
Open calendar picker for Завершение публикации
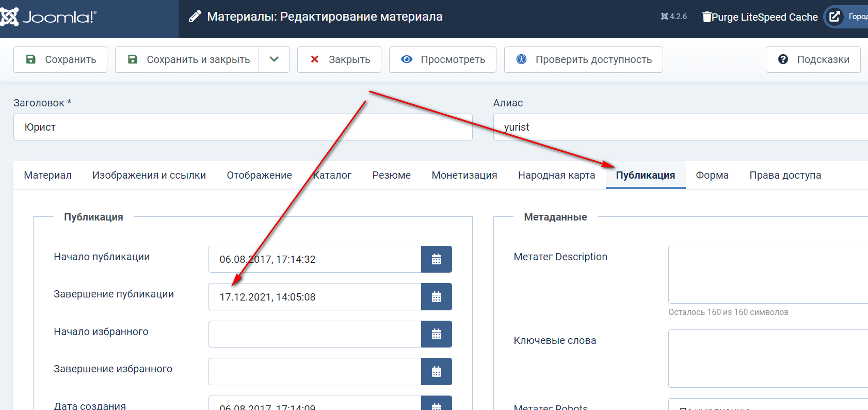click(x=436, y=297)
